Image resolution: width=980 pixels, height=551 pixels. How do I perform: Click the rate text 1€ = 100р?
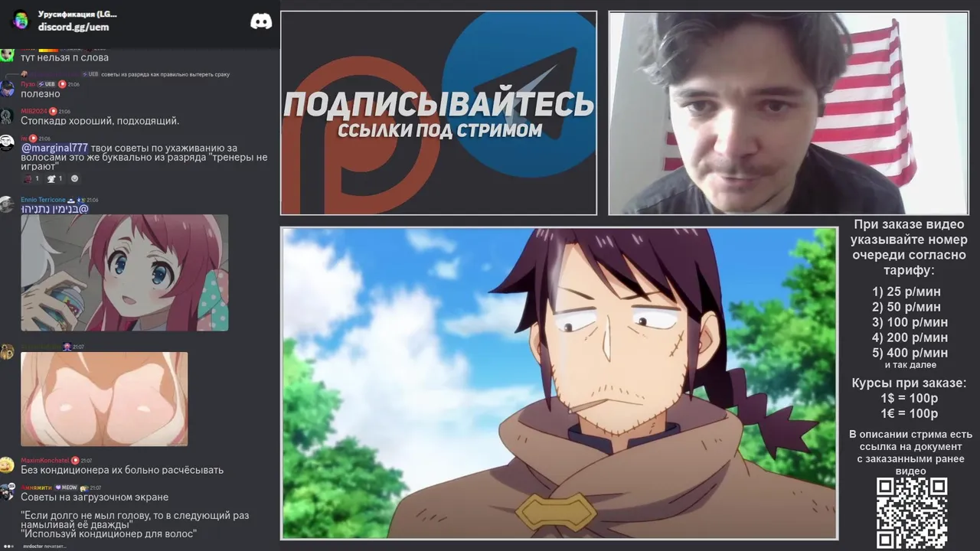909,414
